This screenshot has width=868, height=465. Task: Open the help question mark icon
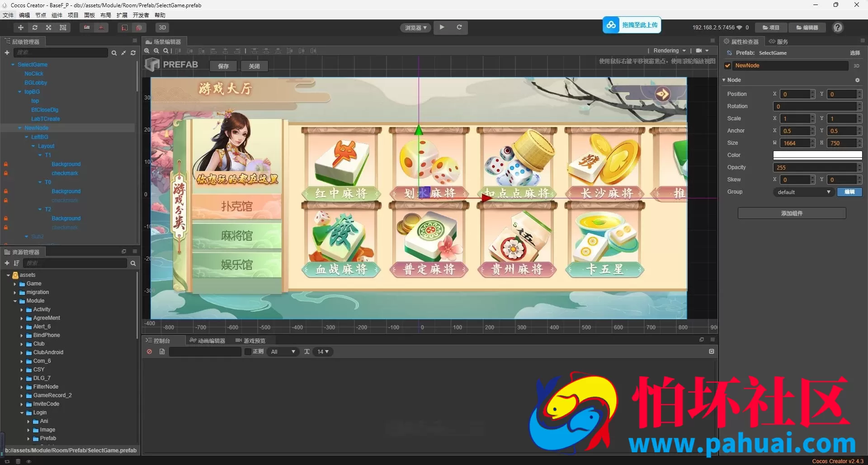838,28
